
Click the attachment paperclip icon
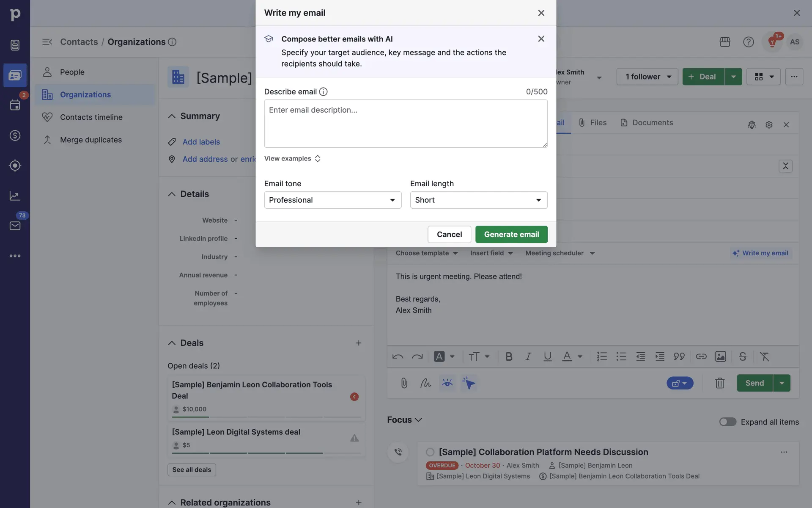pyautogui.click(x=404, y=383)
